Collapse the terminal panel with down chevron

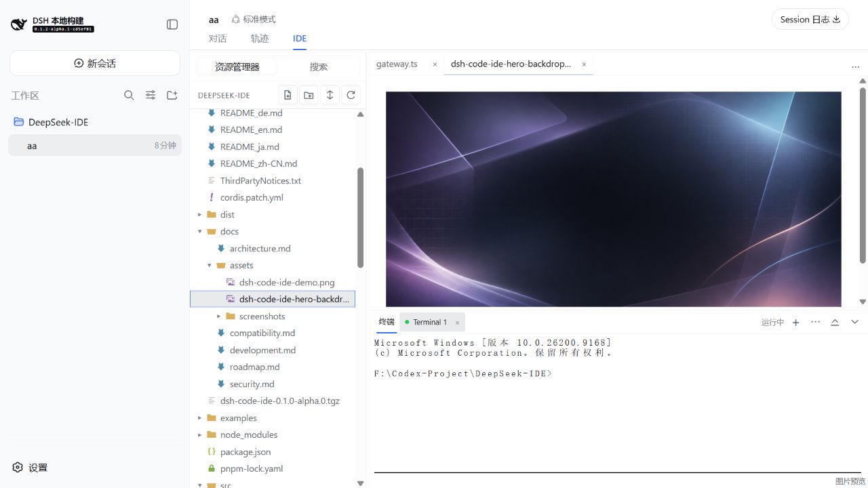click(x=854, y=322)
